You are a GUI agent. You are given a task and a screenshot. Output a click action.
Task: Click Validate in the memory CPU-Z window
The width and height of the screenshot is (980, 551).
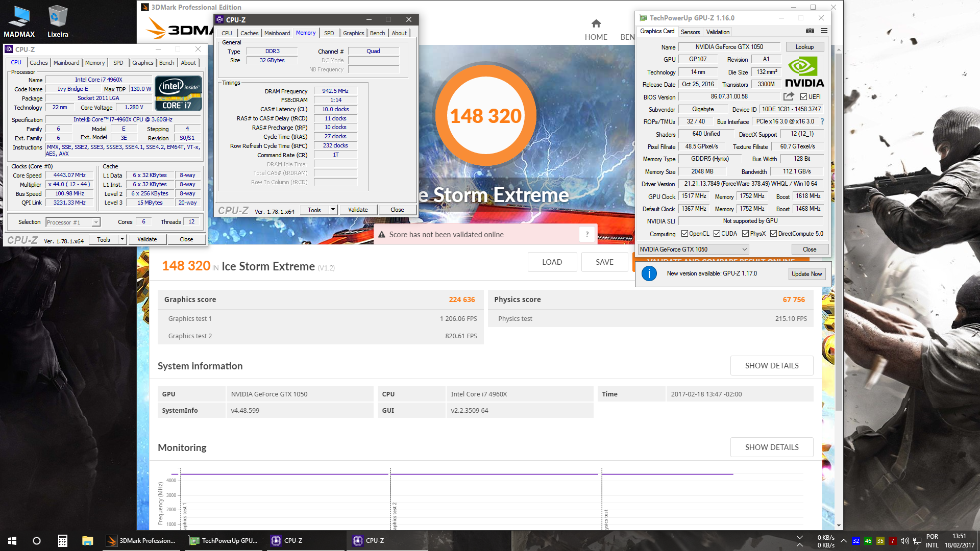pyautogui.click(x=357, y=210)
